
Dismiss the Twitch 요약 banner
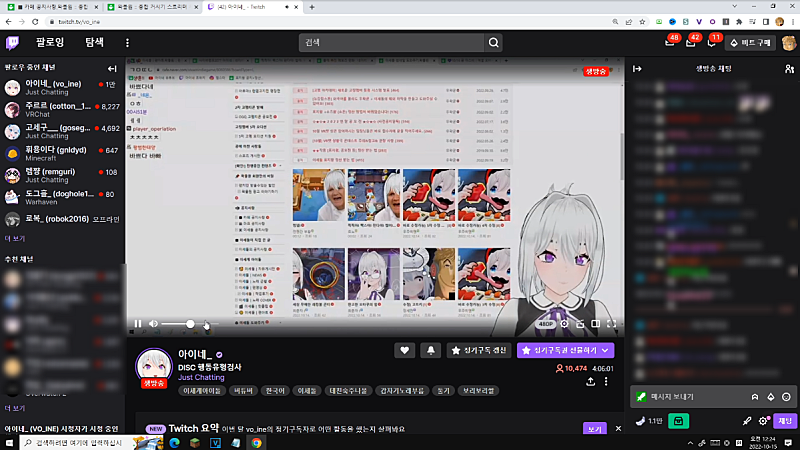pyautogui.click(x=618, y=429)
